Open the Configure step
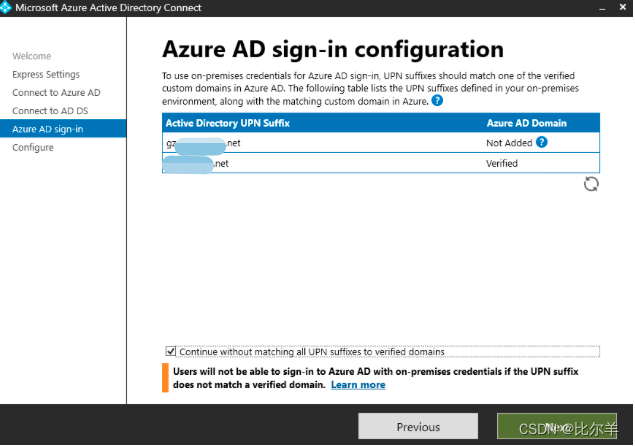 tap(33, 147)
